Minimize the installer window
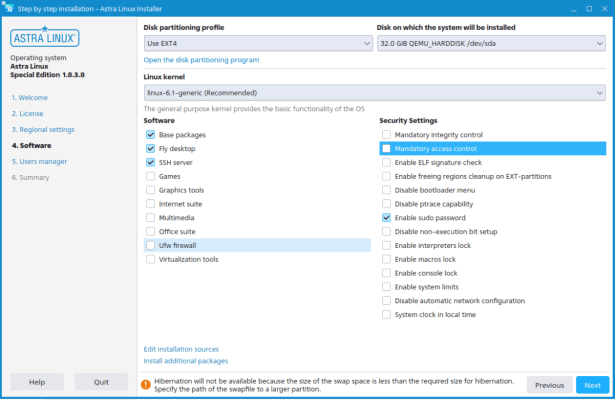615x400 pixels. click(x=574, y=9)
